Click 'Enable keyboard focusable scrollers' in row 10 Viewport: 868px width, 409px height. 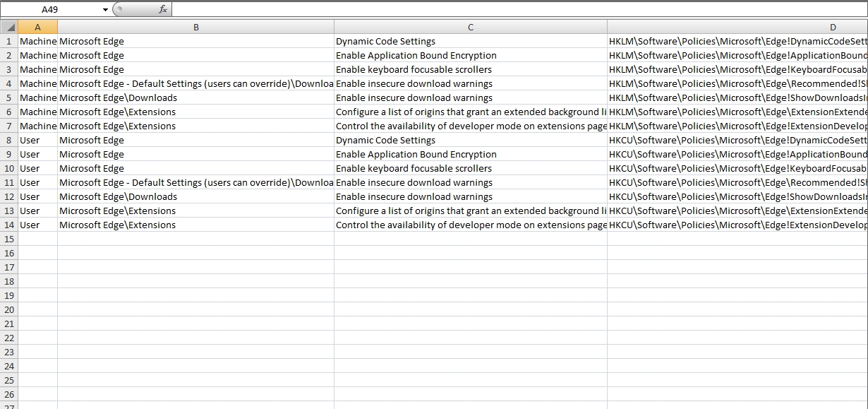tap(471, 168)
